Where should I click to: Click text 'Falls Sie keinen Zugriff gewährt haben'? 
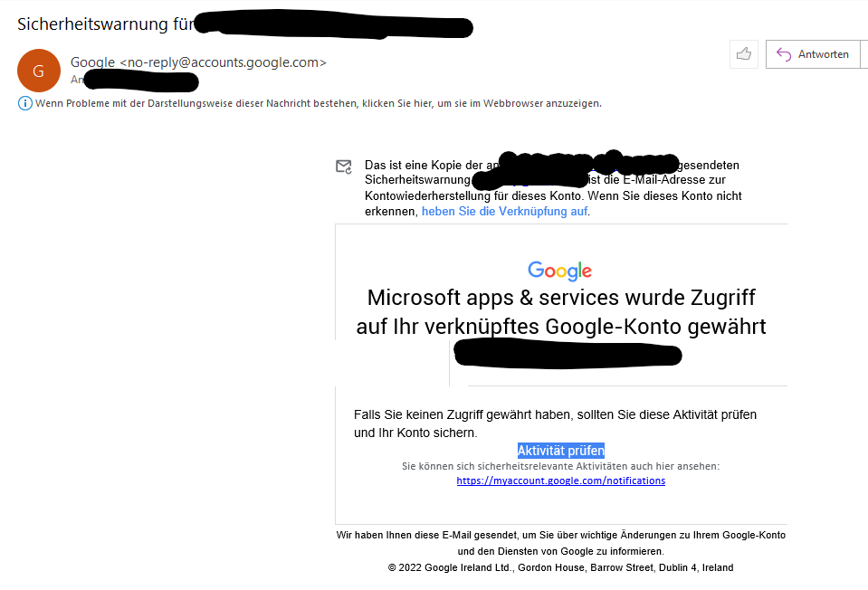(x=463, y=414)
